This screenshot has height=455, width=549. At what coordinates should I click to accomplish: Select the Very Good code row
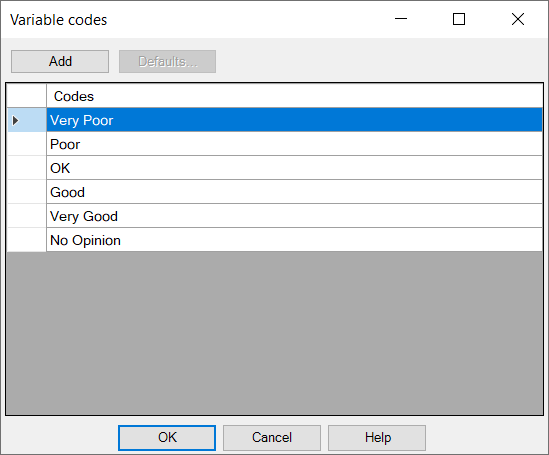click(294, 216)
